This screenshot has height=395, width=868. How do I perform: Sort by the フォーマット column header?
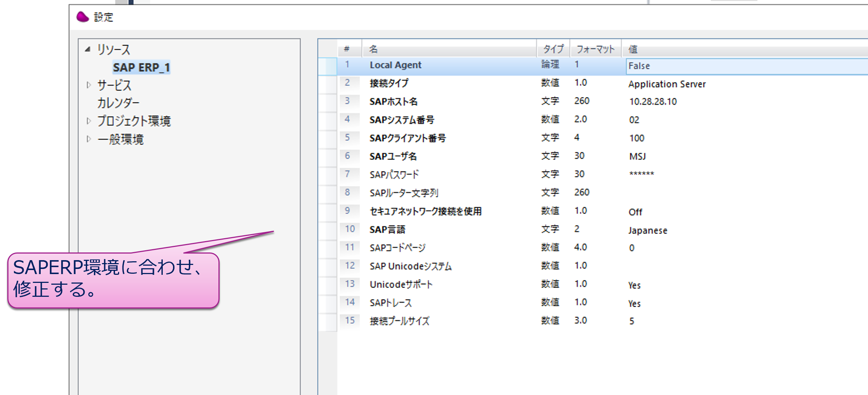coord(596,49)
